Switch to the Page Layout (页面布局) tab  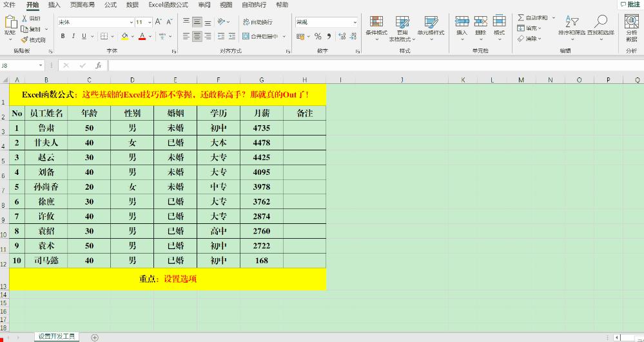coord(82,5)
